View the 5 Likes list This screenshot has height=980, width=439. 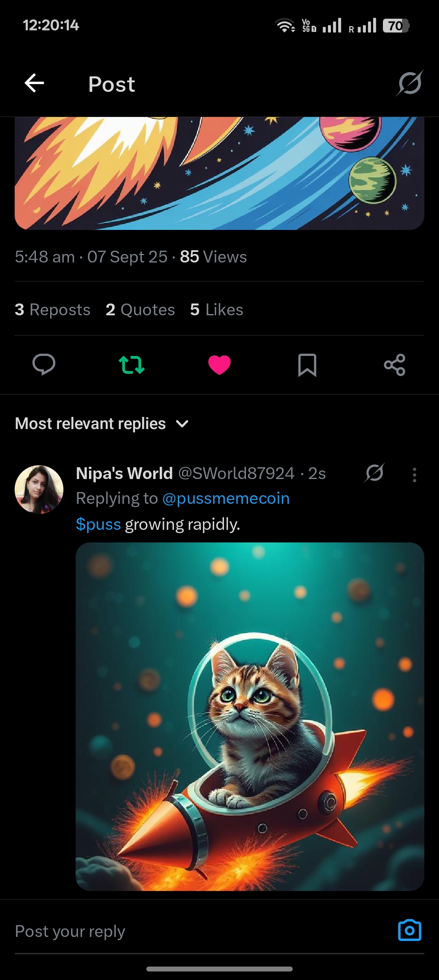tap(217, 310)
